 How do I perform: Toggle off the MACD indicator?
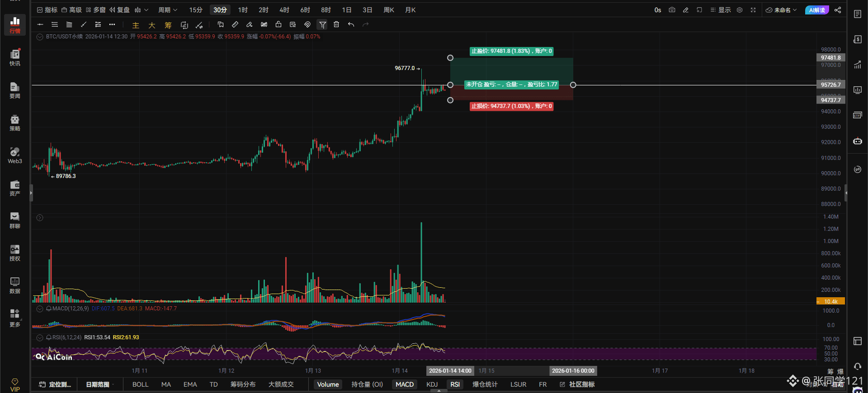[405, 384]
